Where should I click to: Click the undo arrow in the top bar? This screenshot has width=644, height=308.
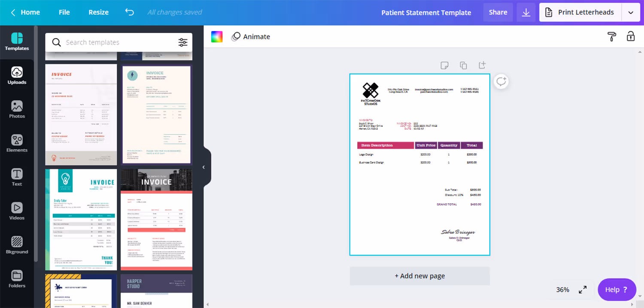tap(129, 12)
